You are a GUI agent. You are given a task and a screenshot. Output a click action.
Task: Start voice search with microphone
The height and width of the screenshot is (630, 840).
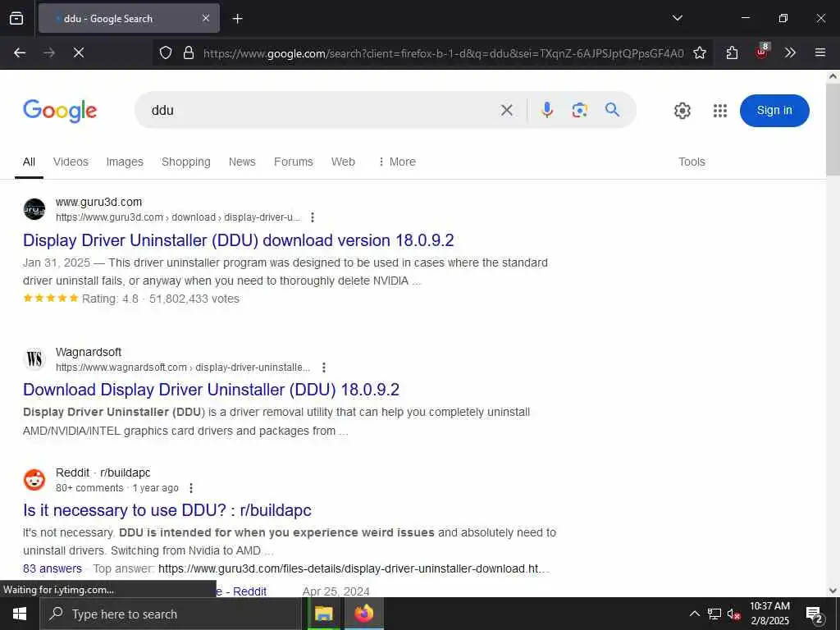[x=547, y=111]
